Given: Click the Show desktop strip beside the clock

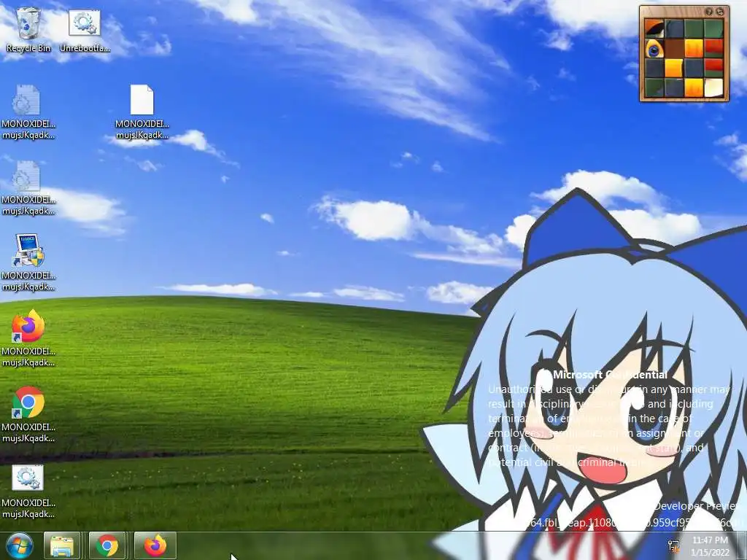Looking at the screenshot, I should (x=742, y=545).
